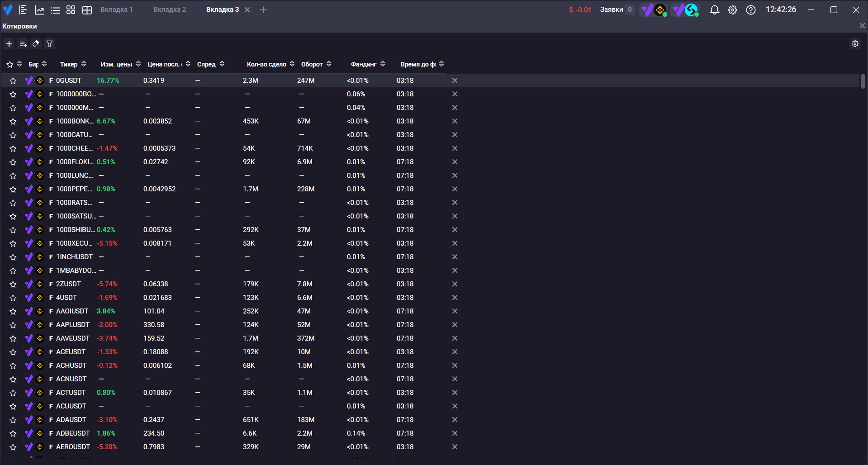Image resolution: width=868 pixels, height=465 pixels.
Task: Click the add-list icon in quotes toolbar
Action: (23, 44)
